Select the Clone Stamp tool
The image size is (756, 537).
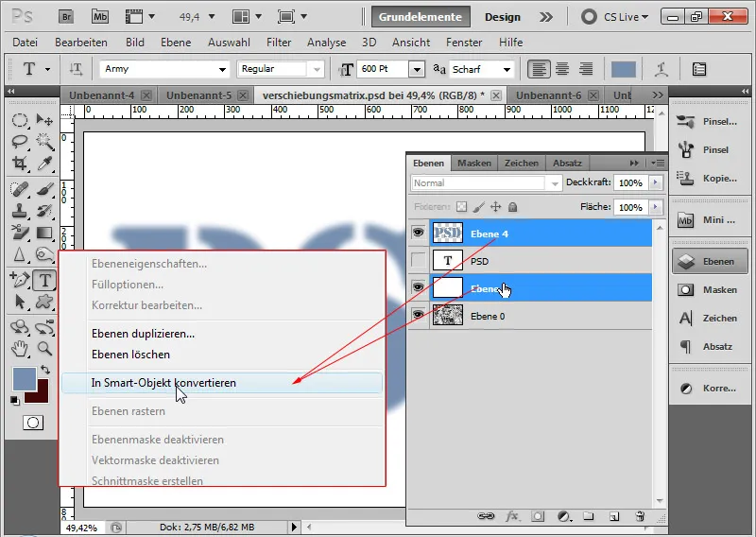pyautogui.click(x=19, y=211)
